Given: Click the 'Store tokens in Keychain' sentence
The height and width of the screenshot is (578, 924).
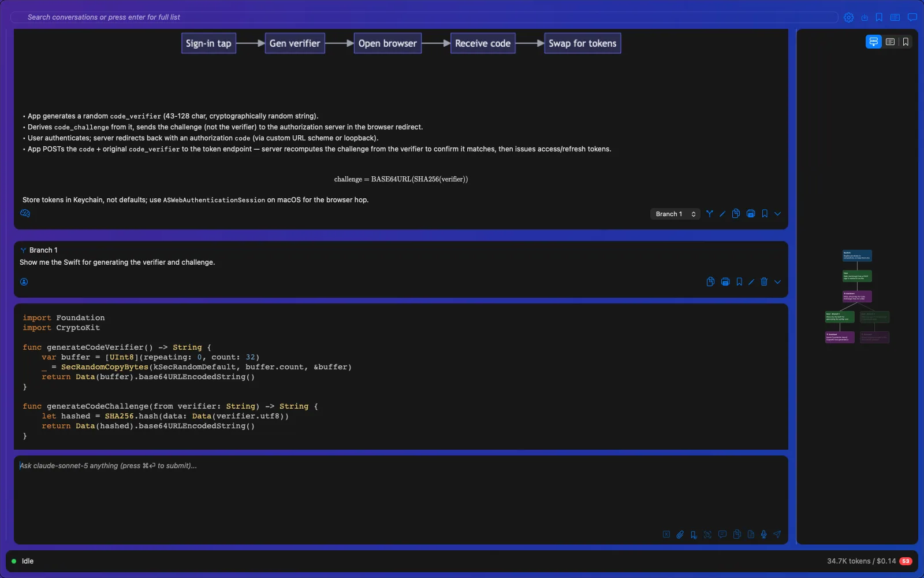Looking at the screenshot, I should coord(195,200).
